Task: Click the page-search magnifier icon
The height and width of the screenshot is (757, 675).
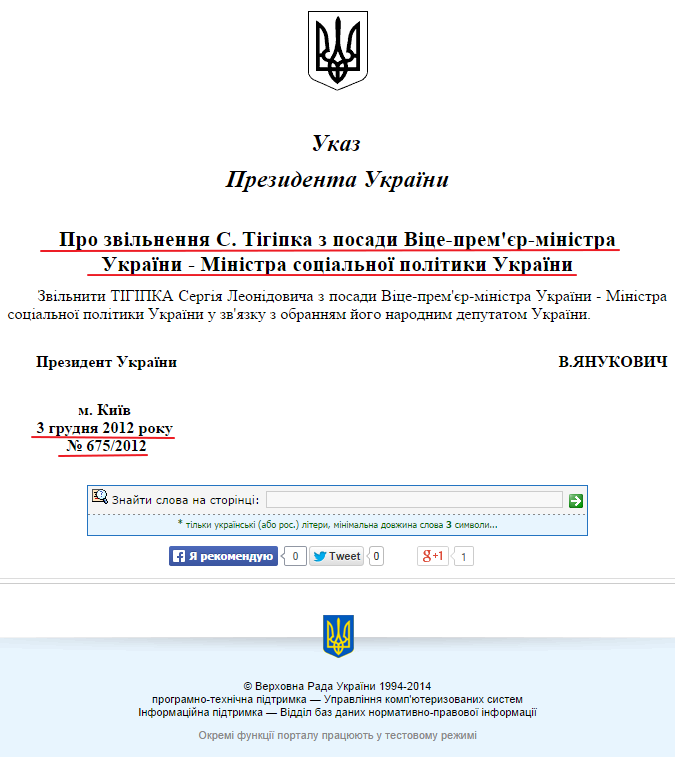Action: 100,497
